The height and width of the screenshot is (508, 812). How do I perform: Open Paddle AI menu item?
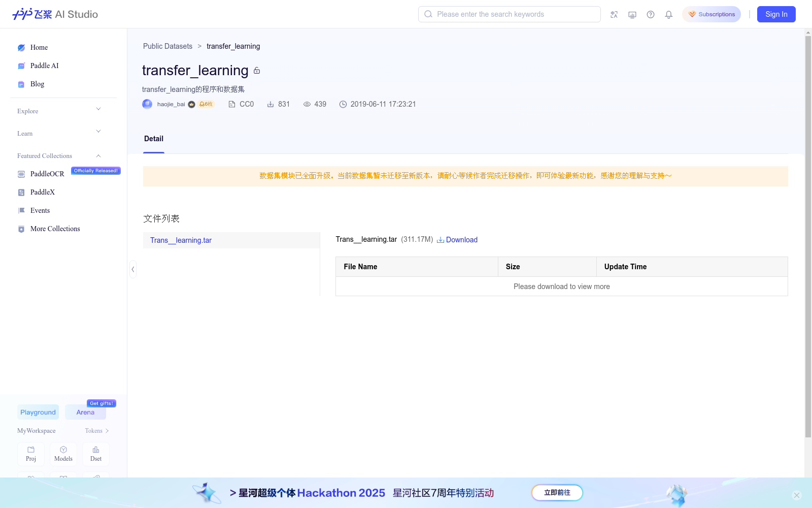coord(45,66)
